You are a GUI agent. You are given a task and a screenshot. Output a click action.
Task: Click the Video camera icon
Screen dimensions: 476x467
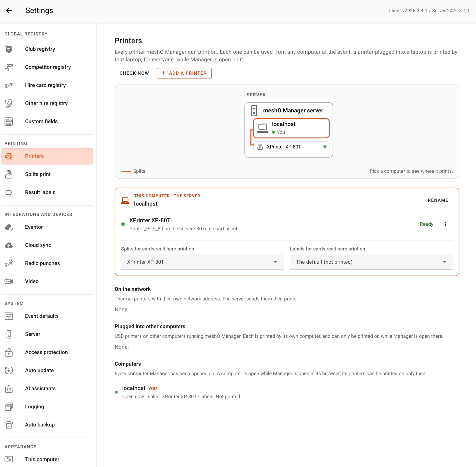[x=9, y=281]
